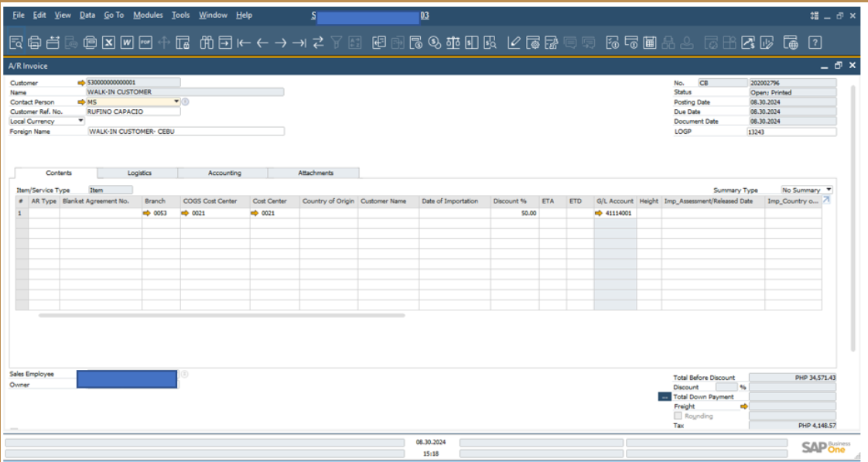The width and height of the screenshot is (868, 462).
Task: Click the Help question mark icon
Action: [x=815, y=43]
